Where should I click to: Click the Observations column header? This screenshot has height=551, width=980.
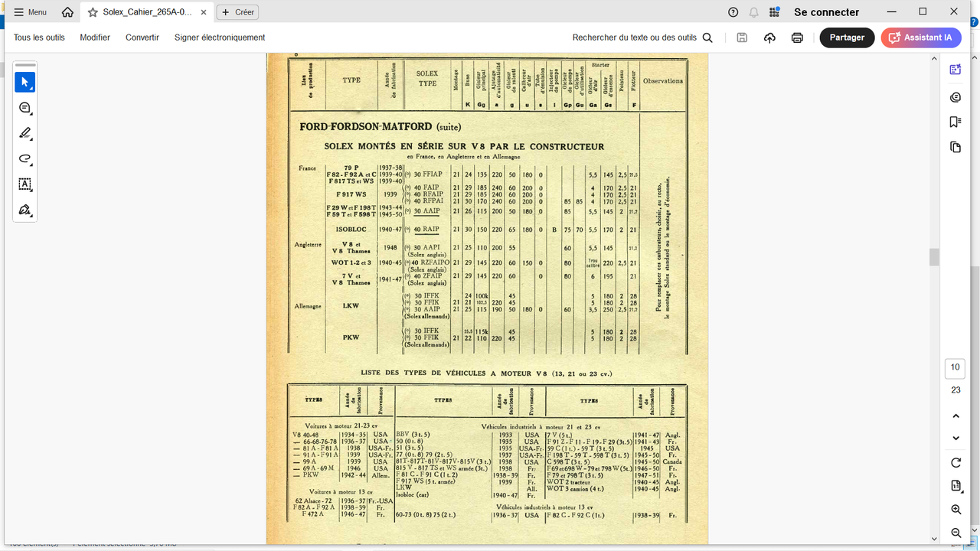pos(662,81)
